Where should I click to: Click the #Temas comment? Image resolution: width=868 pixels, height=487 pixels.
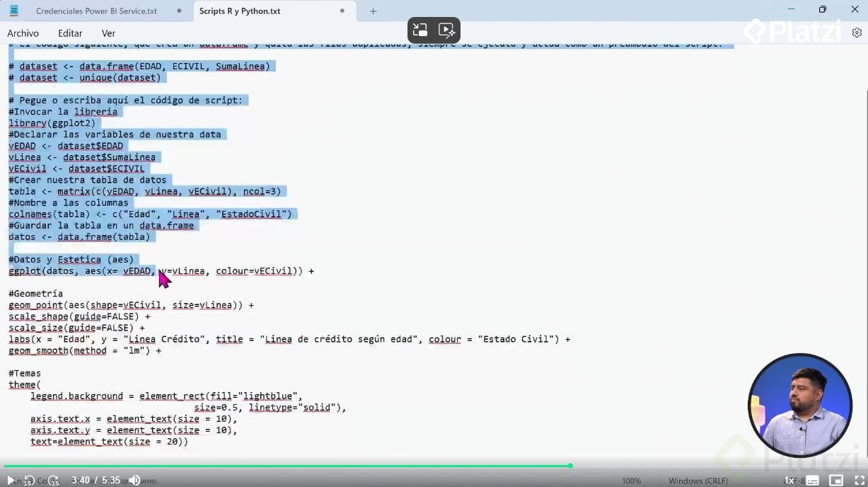(x=25, y=373)
